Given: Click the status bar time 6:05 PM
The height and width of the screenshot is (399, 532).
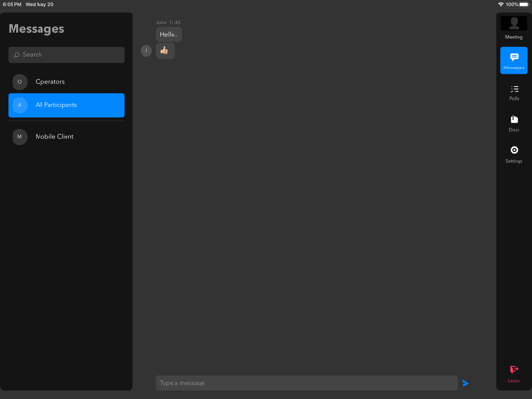Looking at the screenshot, I should coord(12,4).
